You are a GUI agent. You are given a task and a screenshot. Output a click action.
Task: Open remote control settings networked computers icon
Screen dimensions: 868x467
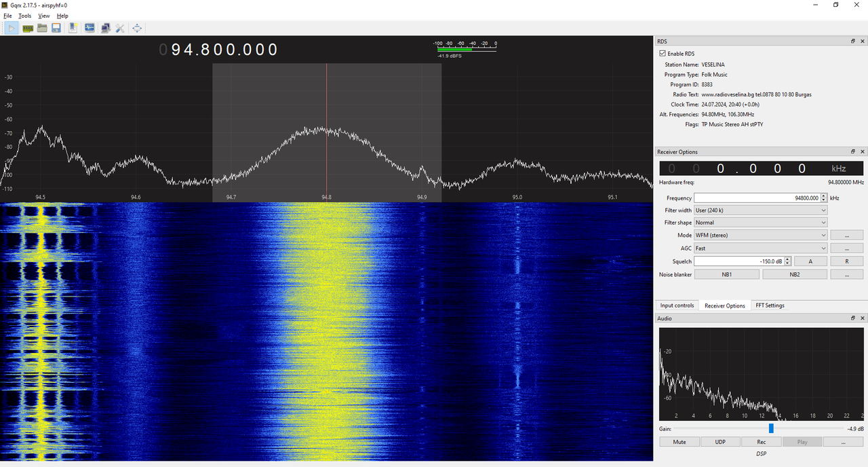(x=105, y=28)
